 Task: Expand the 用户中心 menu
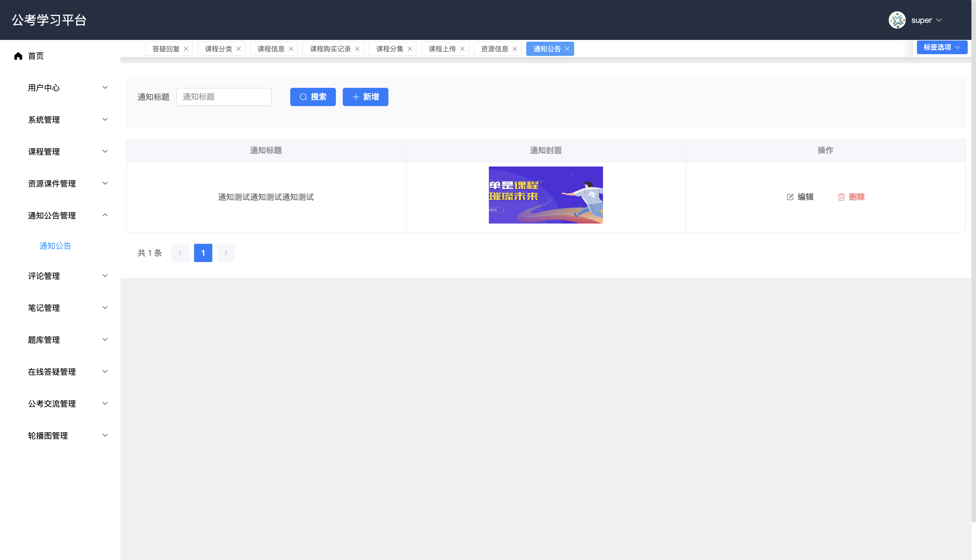pos(67,88)
